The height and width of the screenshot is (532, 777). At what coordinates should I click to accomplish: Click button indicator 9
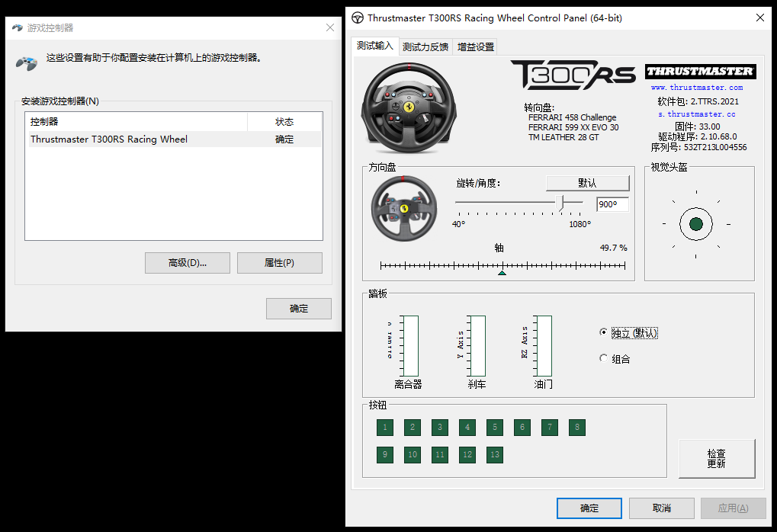tap(385, 455)
